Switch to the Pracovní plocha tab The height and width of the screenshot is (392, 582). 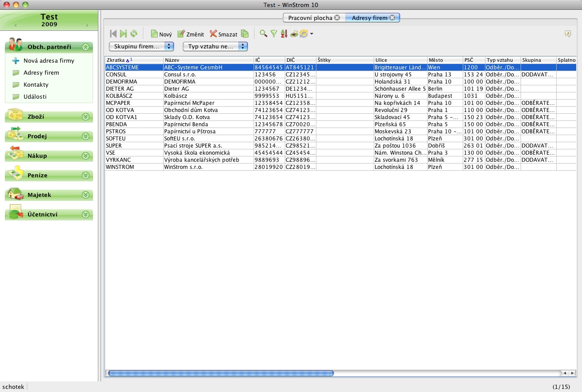click(310, 18)
